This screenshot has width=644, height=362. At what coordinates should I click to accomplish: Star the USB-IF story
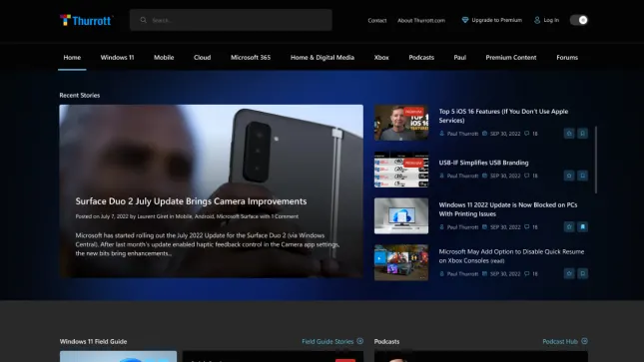point(569,176)
